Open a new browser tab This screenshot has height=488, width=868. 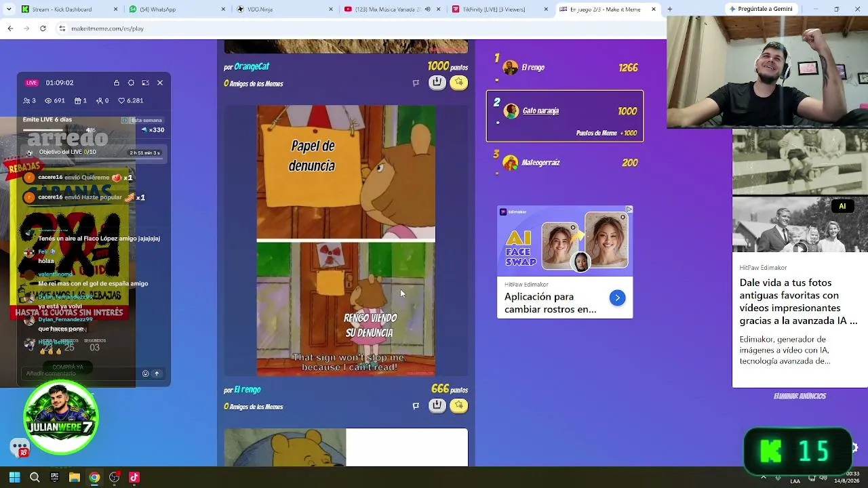point(669,9)
